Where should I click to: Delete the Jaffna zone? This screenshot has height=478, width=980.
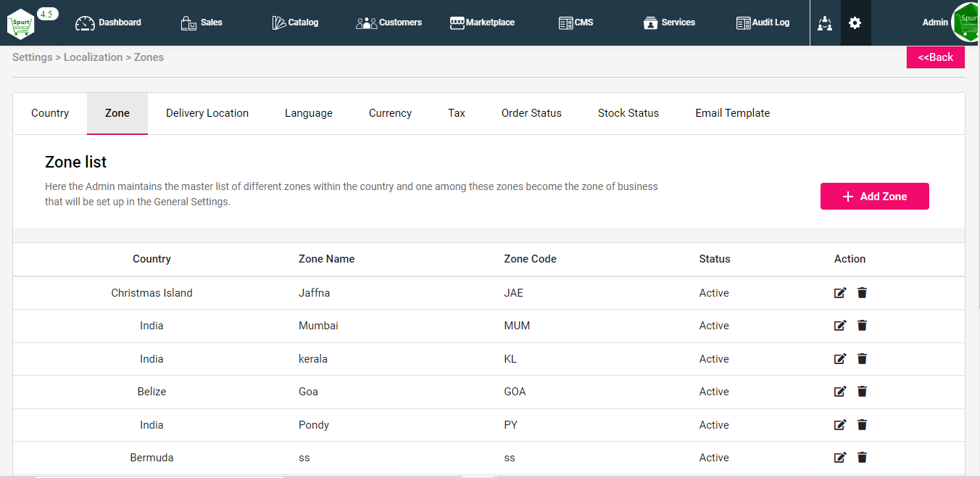point(862,293)
